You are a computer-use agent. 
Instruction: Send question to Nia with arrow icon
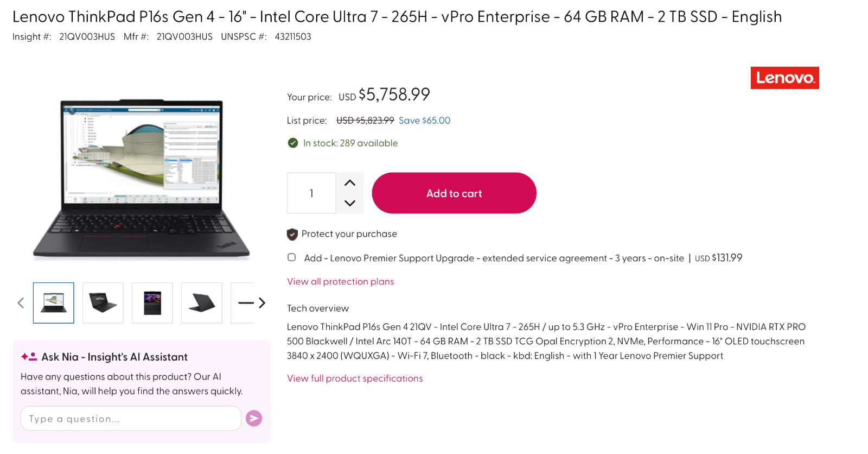coord(254,418)
